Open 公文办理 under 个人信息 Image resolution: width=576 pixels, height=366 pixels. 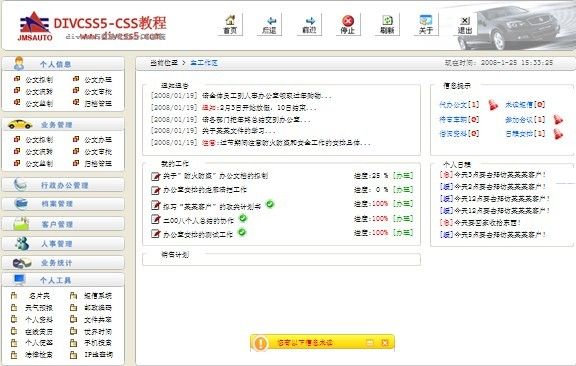pos(98,80)
